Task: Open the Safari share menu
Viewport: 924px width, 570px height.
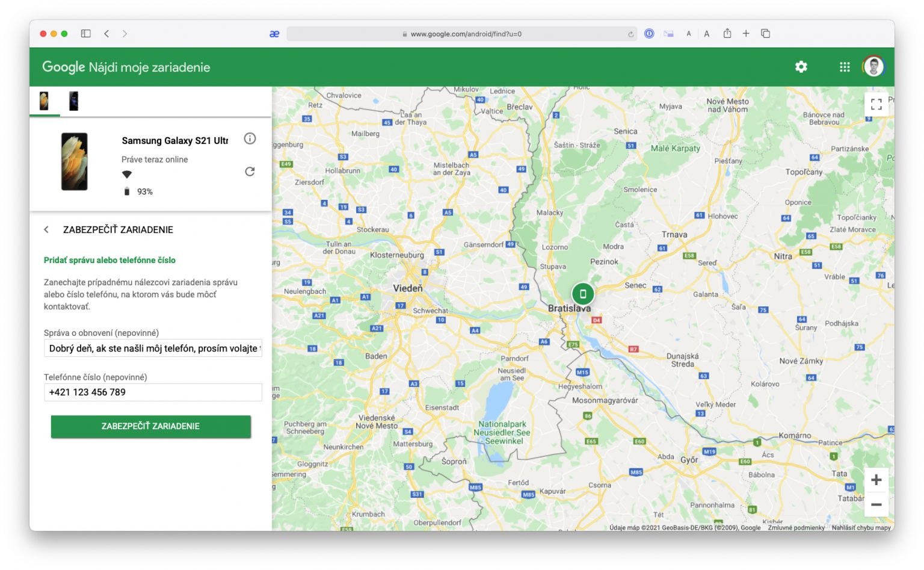Action: tap(727, 33)
